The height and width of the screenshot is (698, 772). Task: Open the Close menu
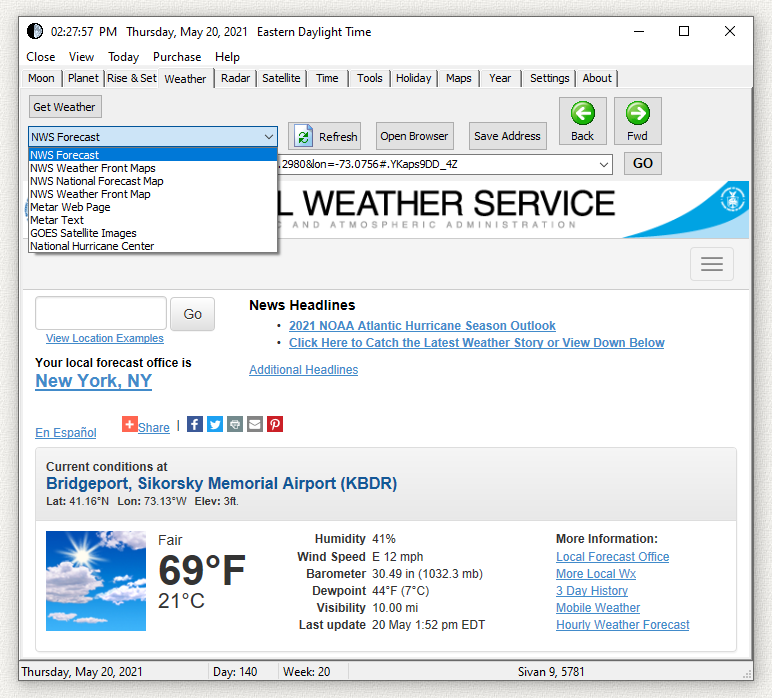pos(41,57)
